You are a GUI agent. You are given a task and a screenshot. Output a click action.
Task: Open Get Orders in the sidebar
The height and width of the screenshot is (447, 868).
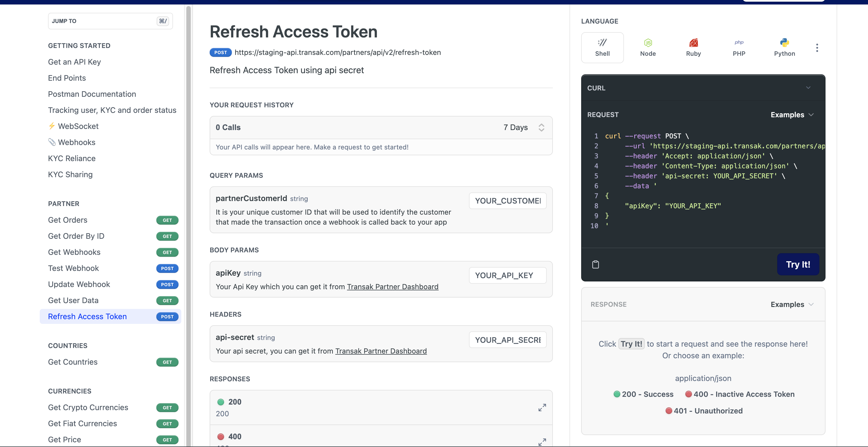pos(68,220)
